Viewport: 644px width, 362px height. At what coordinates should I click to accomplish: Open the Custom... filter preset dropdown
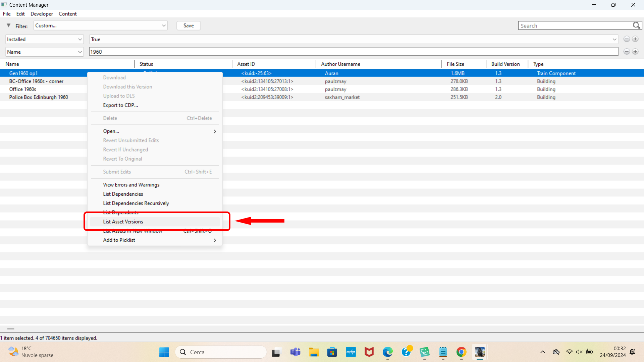click(101, 25)
